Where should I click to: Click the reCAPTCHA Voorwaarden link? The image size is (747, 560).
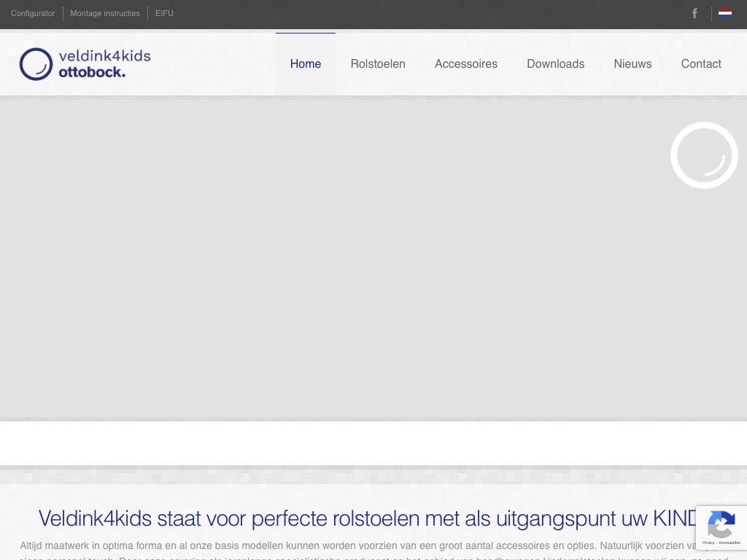[x=729, y=542]
